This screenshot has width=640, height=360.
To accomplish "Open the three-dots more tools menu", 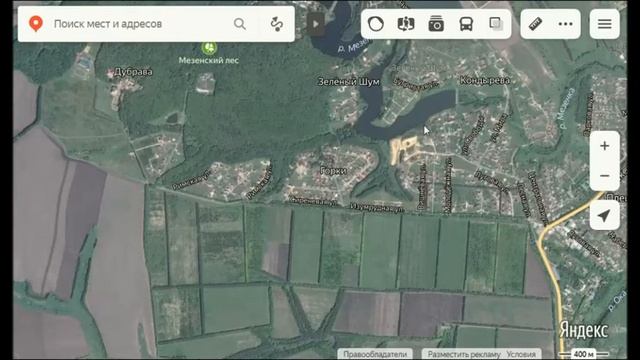I will tap(565, 24).
